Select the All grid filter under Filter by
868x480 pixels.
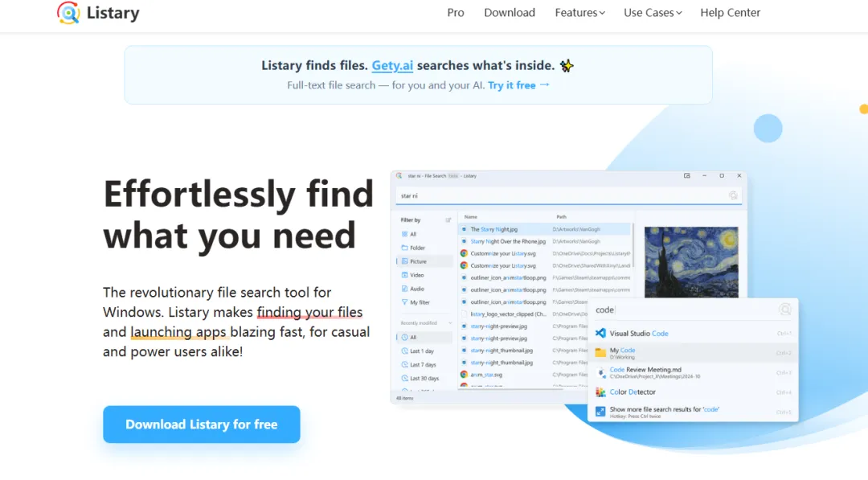[x=404, y=234]
